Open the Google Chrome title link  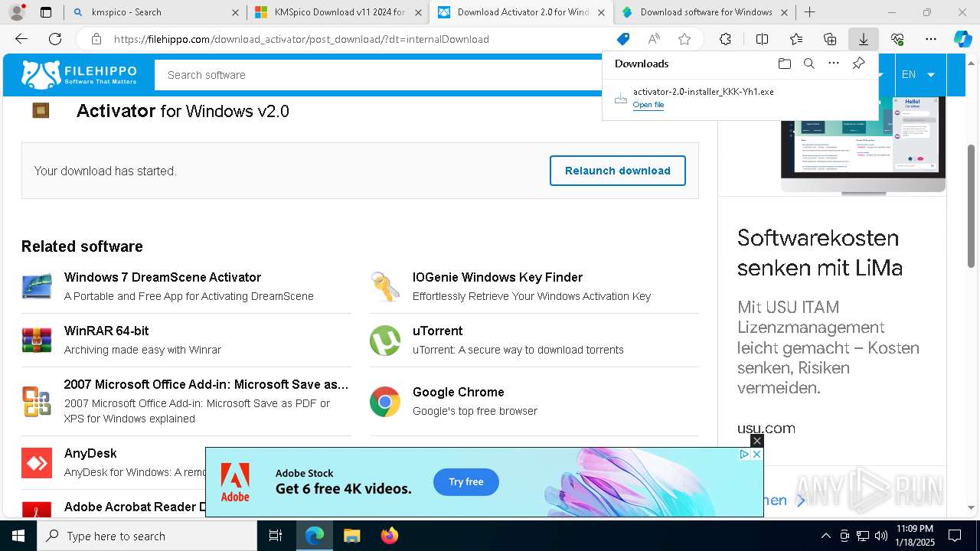[458, 392]
